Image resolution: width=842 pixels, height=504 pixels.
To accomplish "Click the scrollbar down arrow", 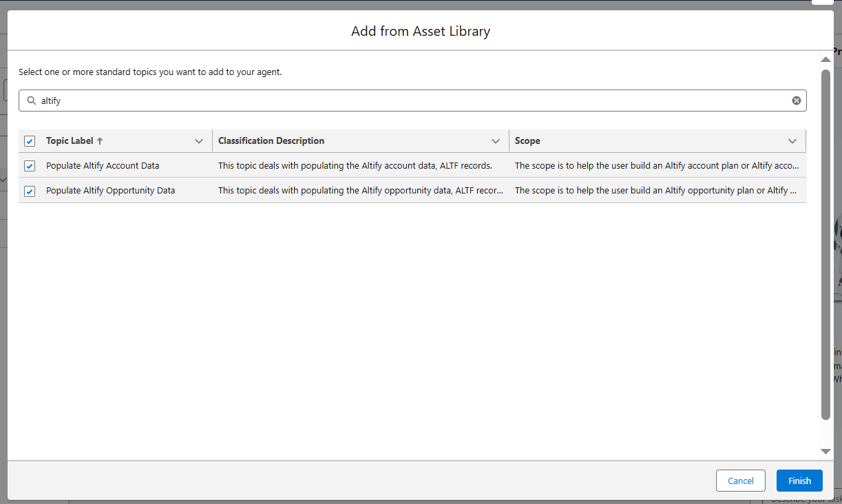I will click(825, 451).
